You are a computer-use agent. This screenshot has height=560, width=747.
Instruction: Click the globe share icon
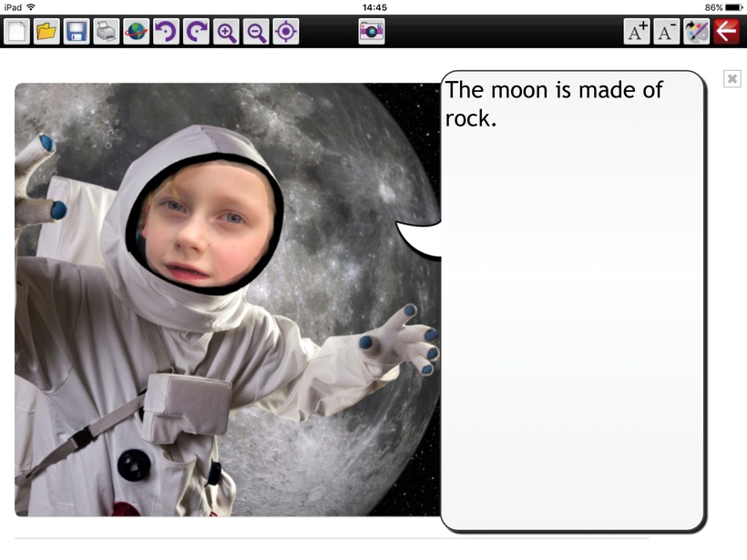[137, 32]
